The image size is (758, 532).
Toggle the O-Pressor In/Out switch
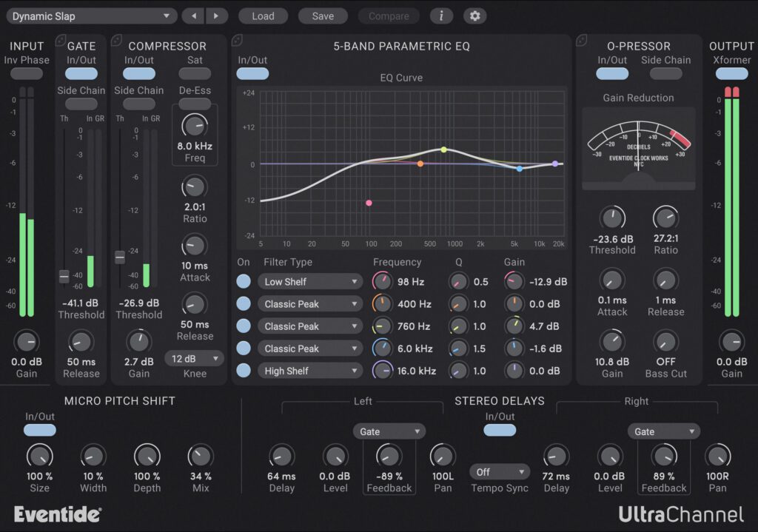(612, 73)
